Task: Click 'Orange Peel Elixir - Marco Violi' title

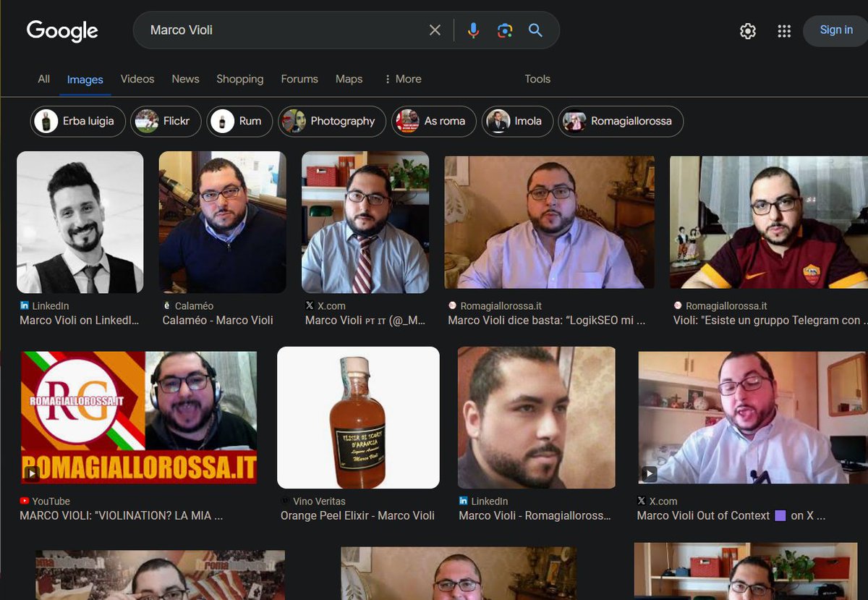Action: point(357,515)
